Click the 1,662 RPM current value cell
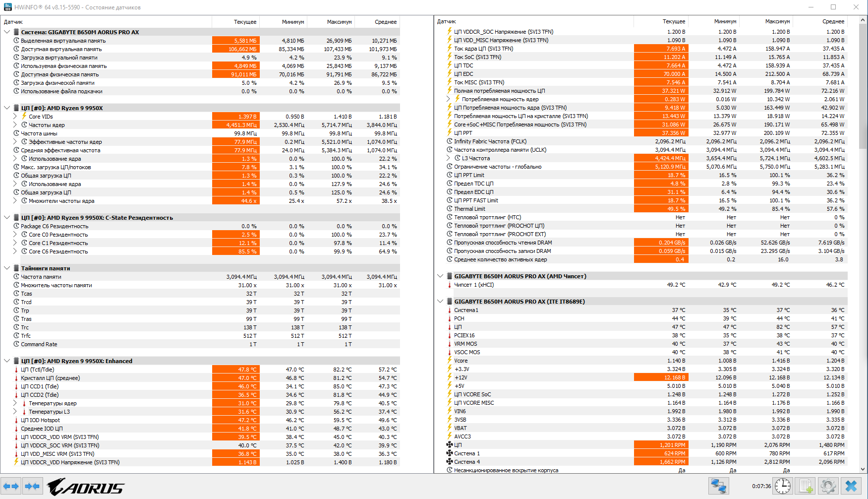Screen dimensions: 868x499 tap(661, 462)
